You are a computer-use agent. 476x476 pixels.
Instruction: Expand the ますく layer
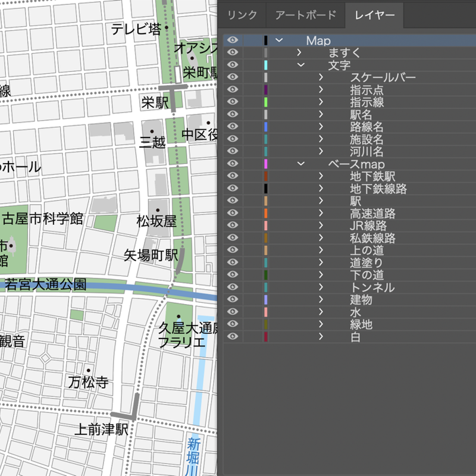pos(300,53)
